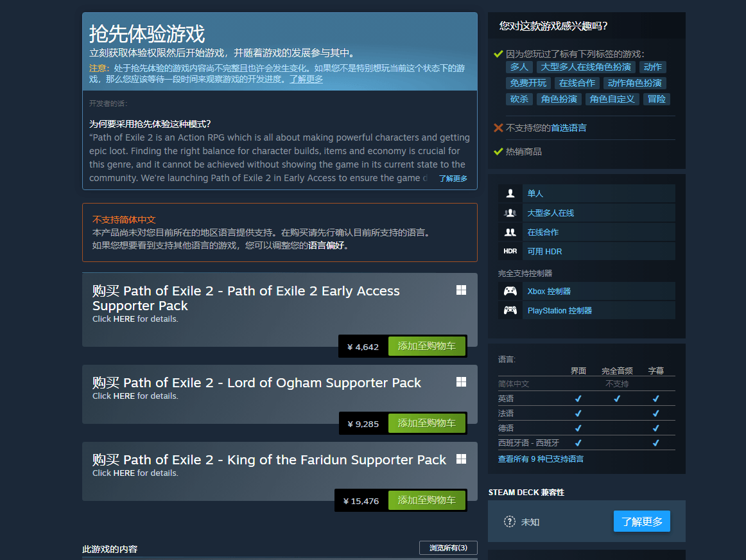Add King of the Faridun pack to cart
The image size is (746, 560).
tap(427, 500)
